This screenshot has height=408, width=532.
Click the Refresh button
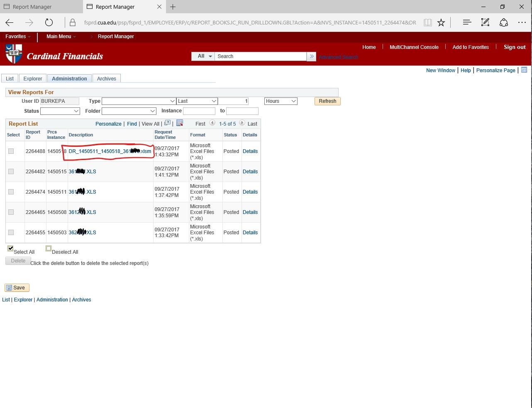[x=327, y=101]
